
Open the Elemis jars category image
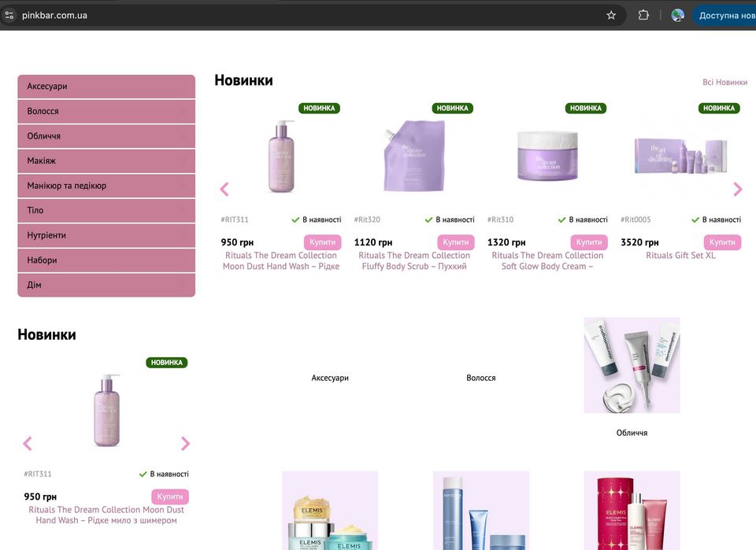330,511
